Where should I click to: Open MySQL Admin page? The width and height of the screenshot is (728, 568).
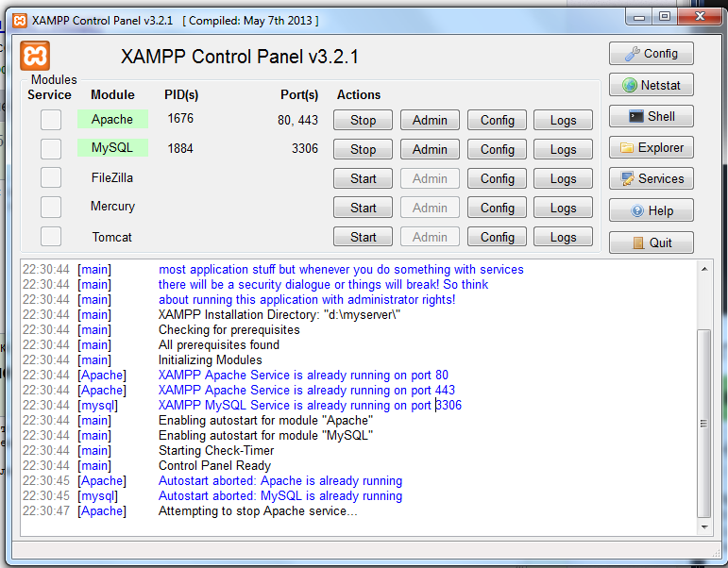pos(430,149)
